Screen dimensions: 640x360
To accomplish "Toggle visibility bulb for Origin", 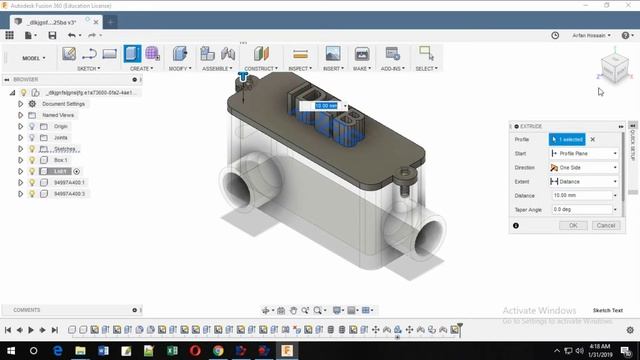I will coord(32,127).
